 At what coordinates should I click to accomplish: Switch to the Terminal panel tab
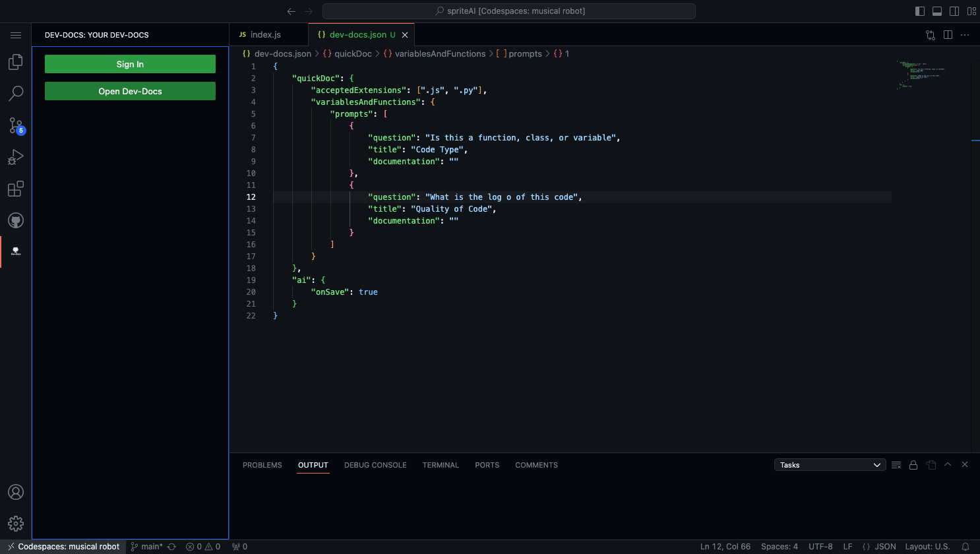click(441, 465)
